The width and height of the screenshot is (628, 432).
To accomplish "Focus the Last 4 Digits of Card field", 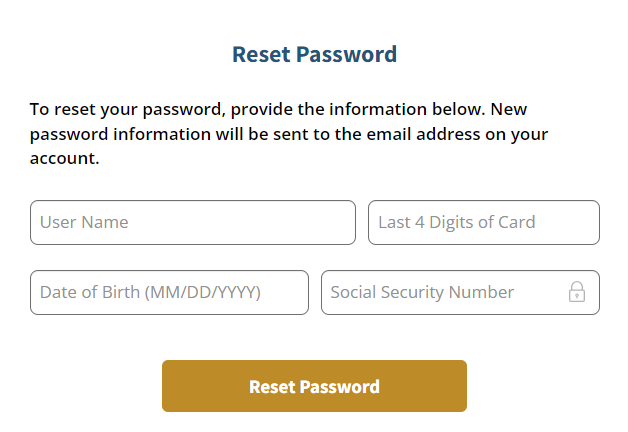I will pos(483,222).
